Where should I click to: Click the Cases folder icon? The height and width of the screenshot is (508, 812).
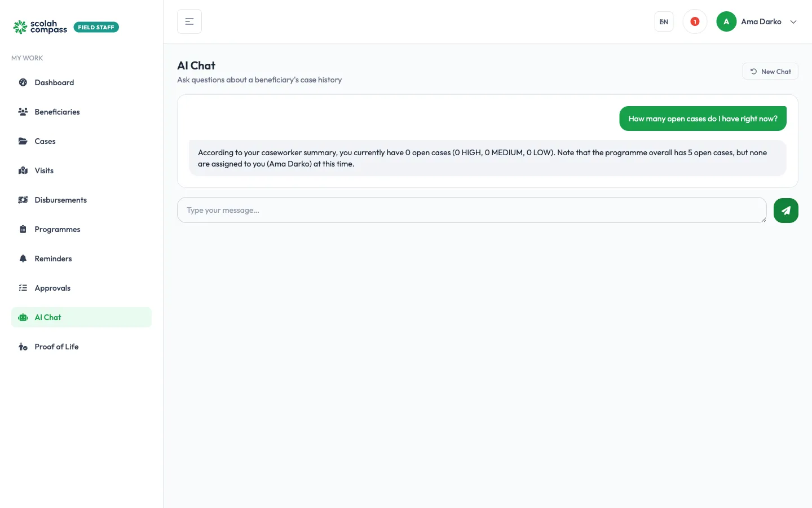pyautogui.click(x=23, y=141)
